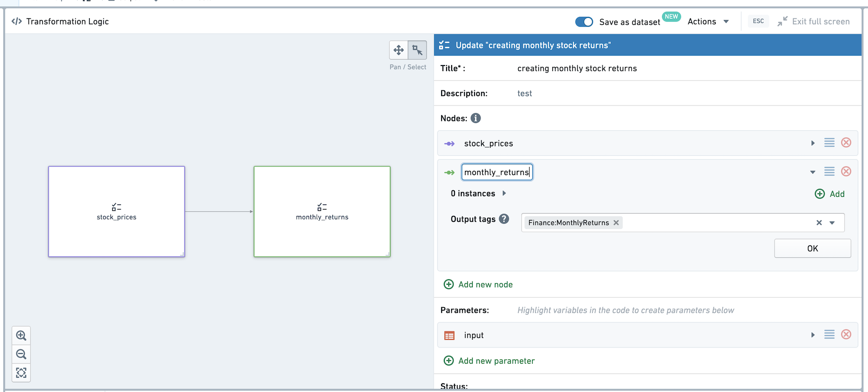Click Add new node
868x392 pixels.
tap(478, 284)
